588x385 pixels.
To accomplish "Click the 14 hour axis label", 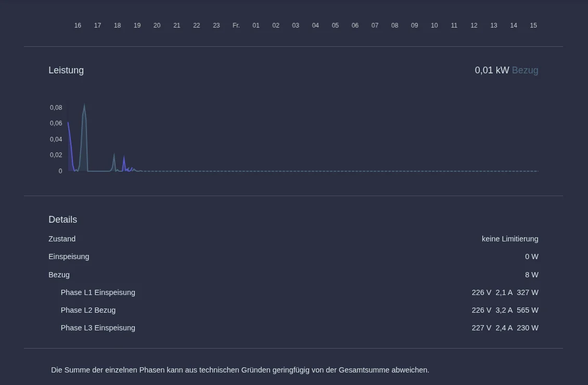I will point(514,25).
